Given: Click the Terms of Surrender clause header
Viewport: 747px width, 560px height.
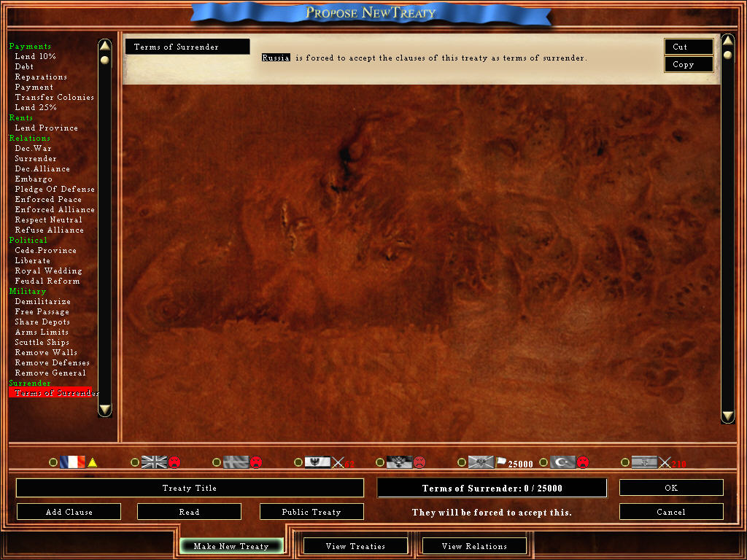Looking at the screenshot, I should 187,47.
